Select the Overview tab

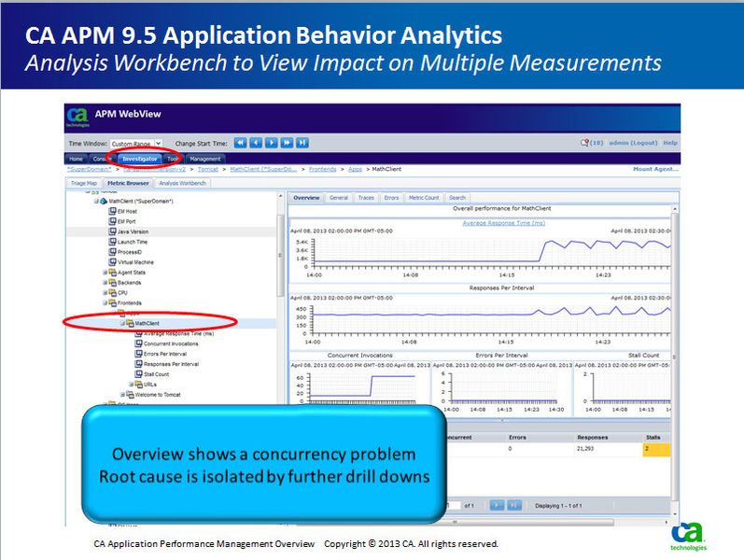[x=306, y=198]
